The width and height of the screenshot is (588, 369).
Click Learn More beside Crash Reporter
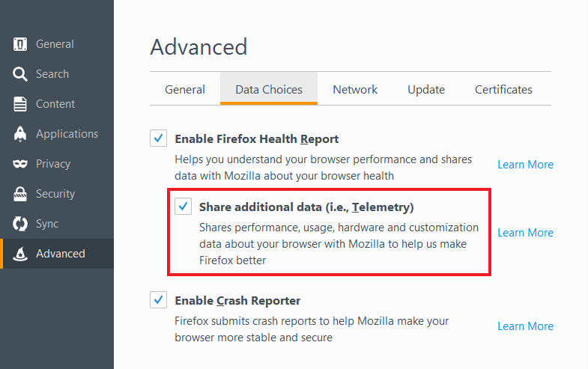point(525,326)
